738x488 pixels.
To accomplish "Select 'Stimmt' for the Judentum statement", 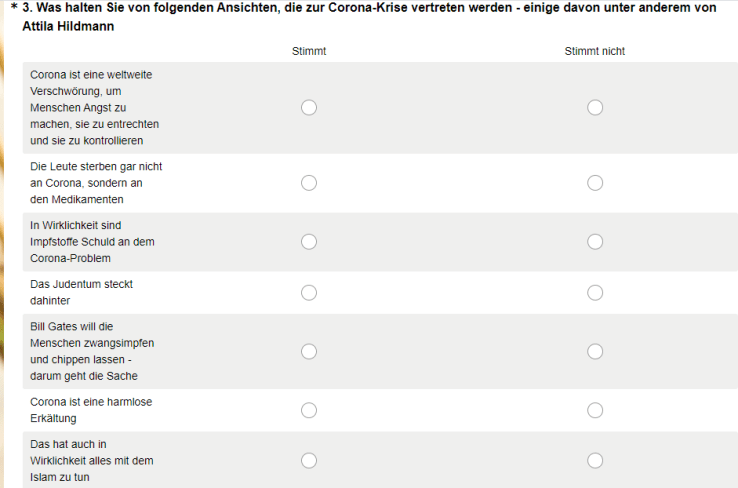I will (x=309, y=292).
